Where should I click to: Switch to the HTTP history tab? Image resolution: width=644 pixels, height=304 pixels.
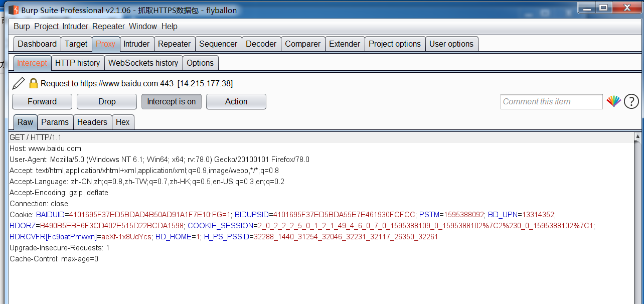78,63
